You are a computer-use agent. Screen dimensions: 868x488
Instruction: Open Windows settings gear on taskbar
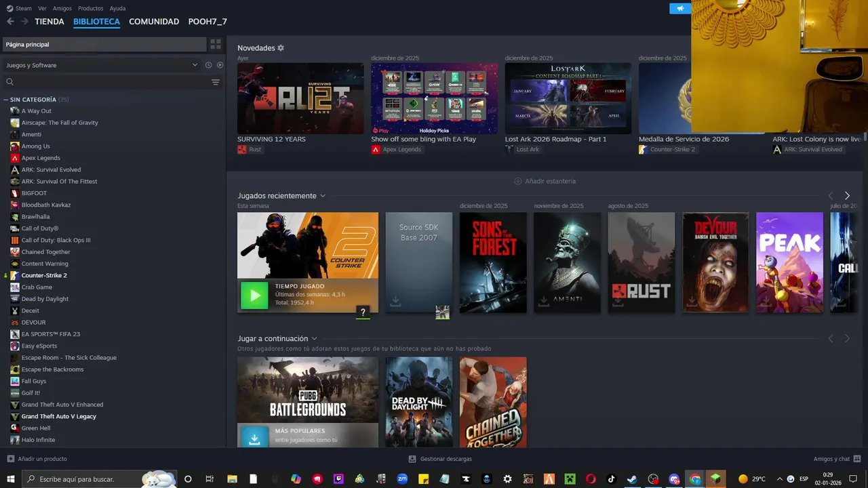[507, 479]
